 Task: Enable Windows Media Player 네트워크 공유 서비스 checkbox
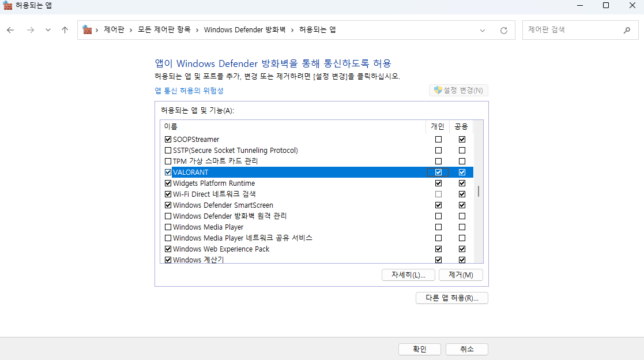pos(168,238)
